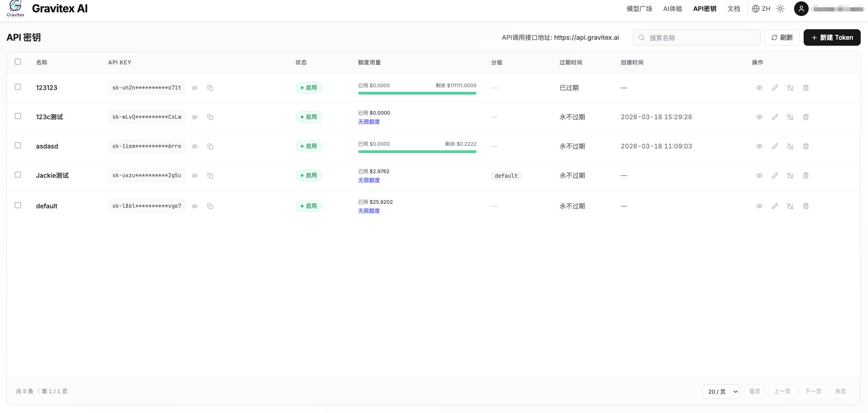Screen dimensions: 868x413
Task: View details of Jackie测试 in actions column
Action: 759,175
